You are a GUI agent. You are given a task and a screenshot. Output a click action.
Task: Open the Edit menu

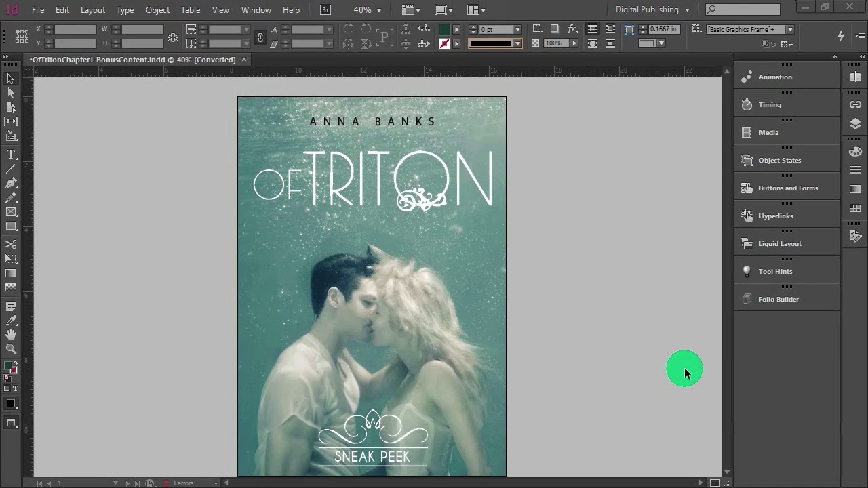point(62,9)
